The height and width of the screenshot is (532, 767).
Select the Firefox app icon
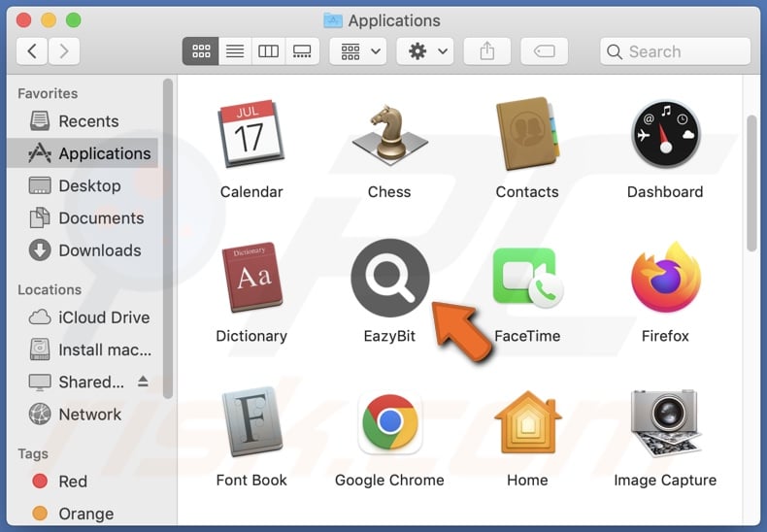(666, 278)
